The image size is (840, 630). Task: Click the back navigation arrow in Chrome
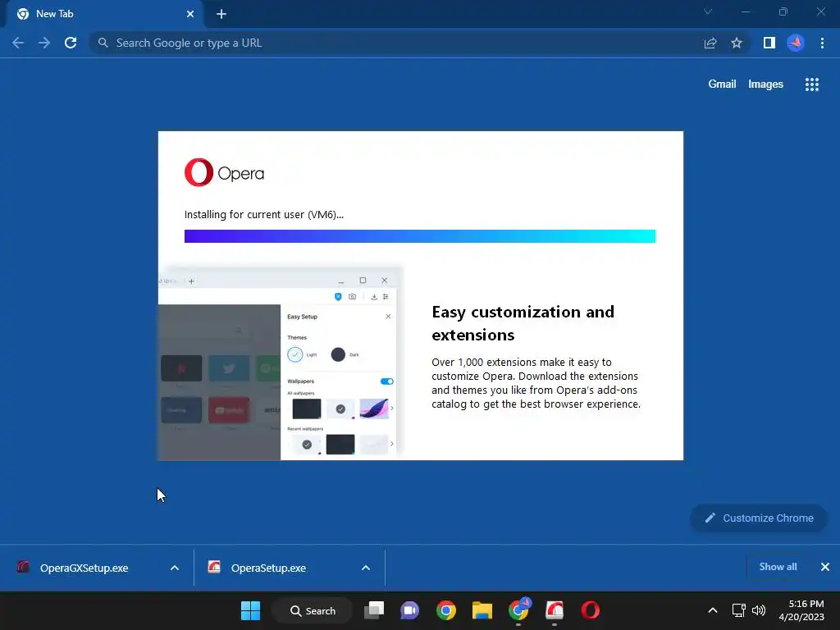[x=18, y=43]
